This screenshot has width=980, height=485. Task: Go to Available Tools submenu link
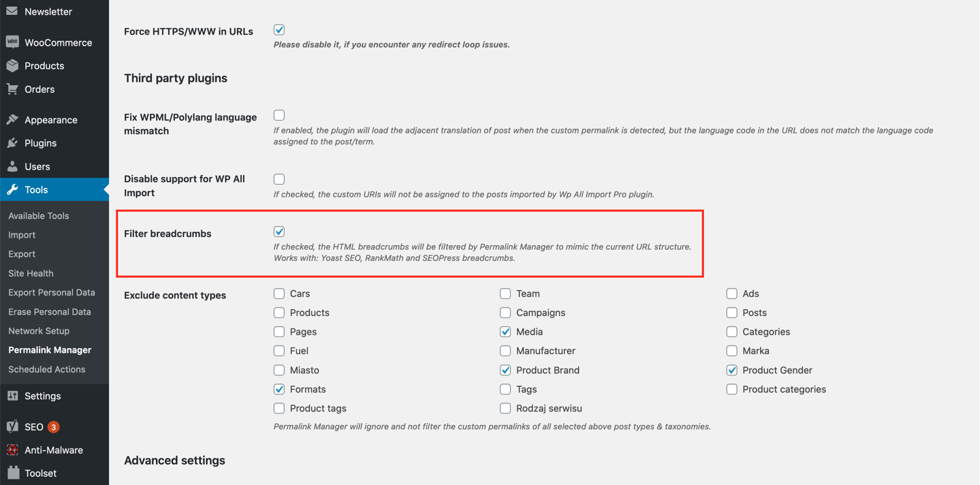point(39,216)
